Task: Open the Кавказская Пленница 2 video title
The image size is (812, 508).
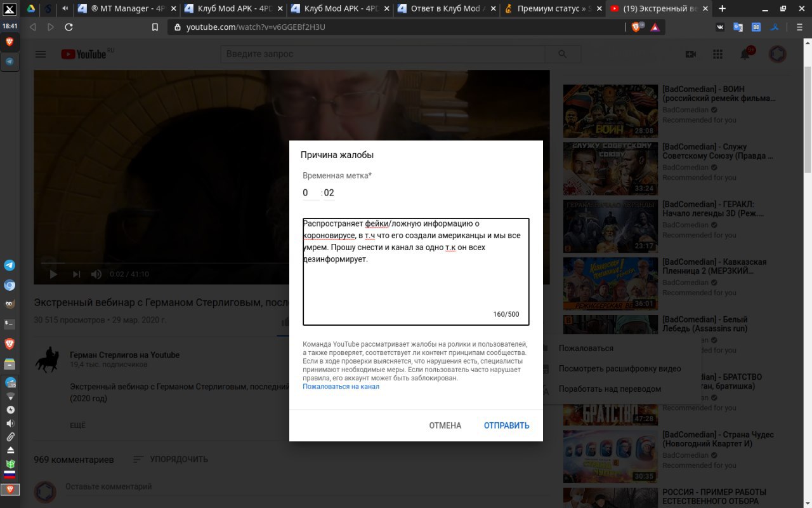Action: tap(714, 266)
